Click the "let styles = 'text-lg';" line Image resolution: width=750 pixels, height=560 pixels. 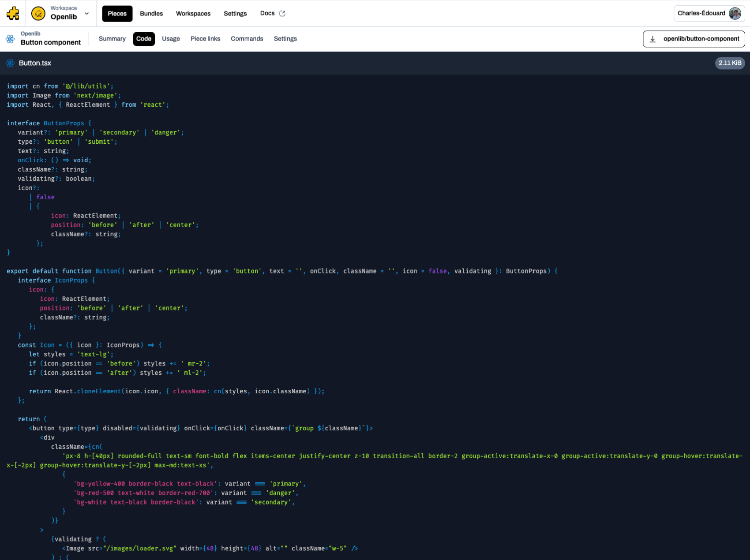(x=71, y=355)
